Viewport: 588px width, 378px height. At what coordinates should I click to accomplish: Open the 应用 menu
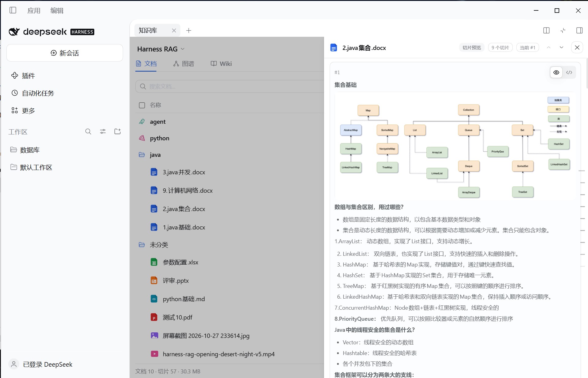pyautogui.click(x=34, y=11)
